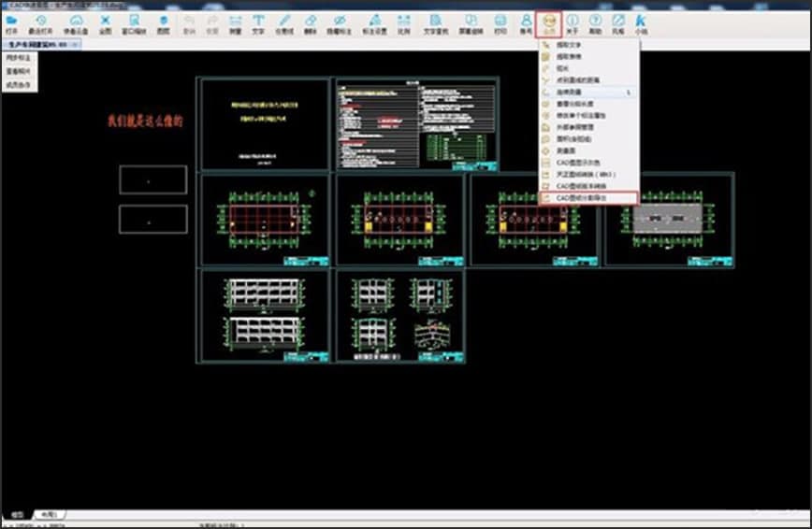812x529 pixels.
Task: Click the Open file folder icon
Action: click(x=12, y=22)
